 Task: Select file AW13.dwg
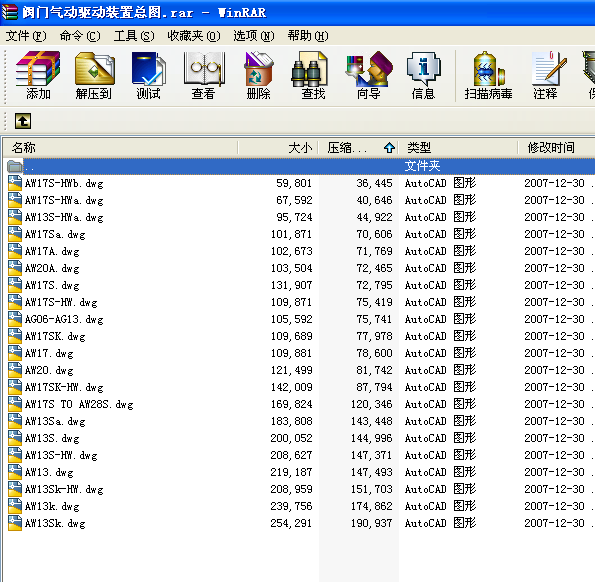[49, 472]
